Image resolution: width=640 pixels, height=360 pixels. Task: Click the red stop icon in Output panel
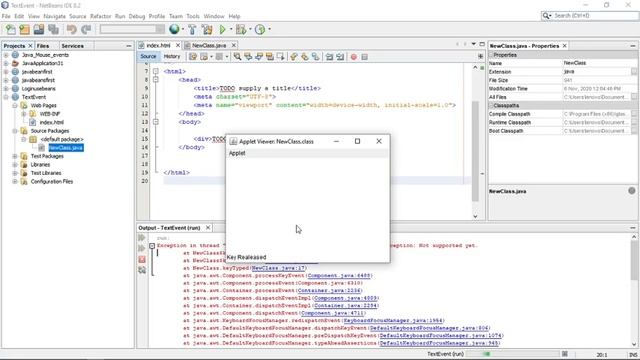142,259
